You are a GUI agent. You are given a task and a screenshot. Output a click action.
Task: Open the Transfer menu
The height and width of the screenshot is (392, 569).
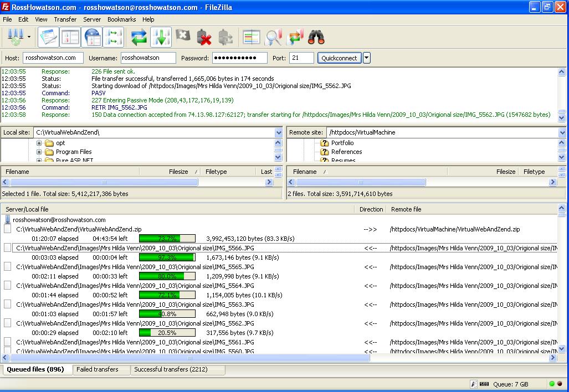pos(65,19)
